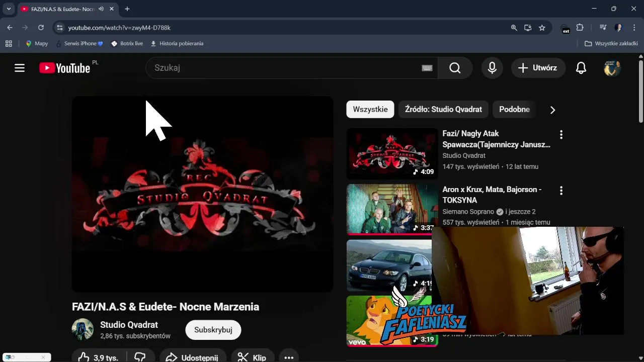Mute the tab via speaker icon
Image resolution: width=644 pixels, height=362 pixels.
coord(101,9)
